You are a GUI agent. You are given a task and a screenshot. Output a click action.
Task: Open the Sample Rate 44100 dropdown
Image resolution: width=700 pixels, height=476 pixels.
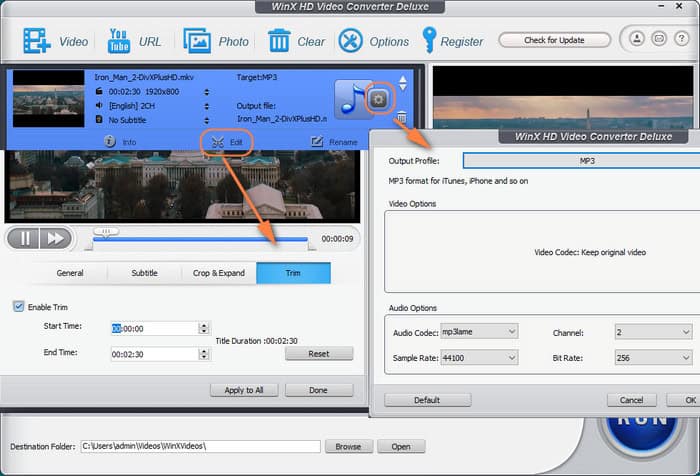[479, 358]
